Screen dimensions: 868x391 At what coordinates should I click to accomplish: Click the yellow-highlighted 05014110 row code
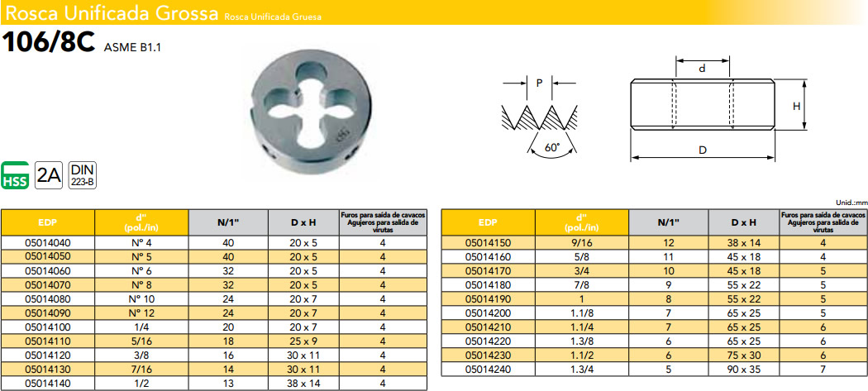tap(48, 340)
